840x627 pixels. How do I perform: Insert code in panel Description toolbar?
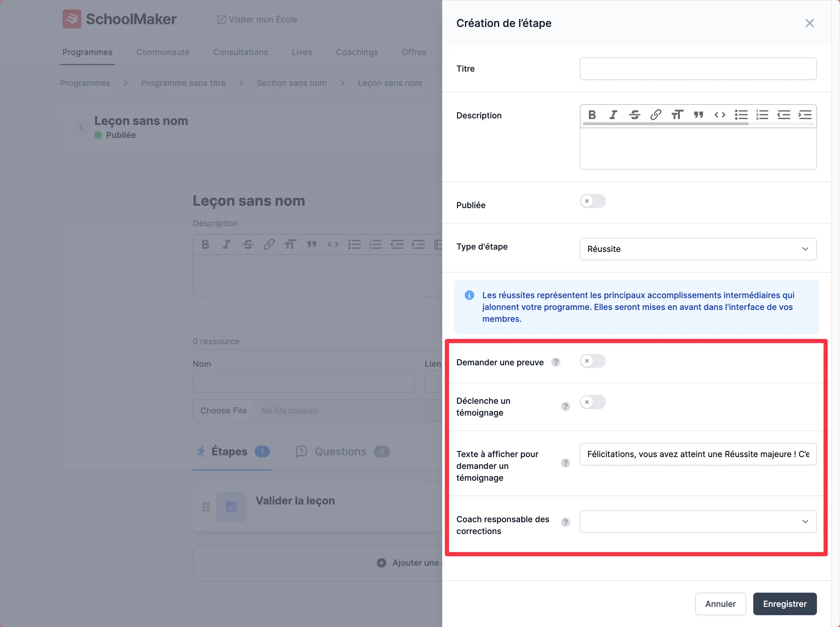[x=720, y=115]
